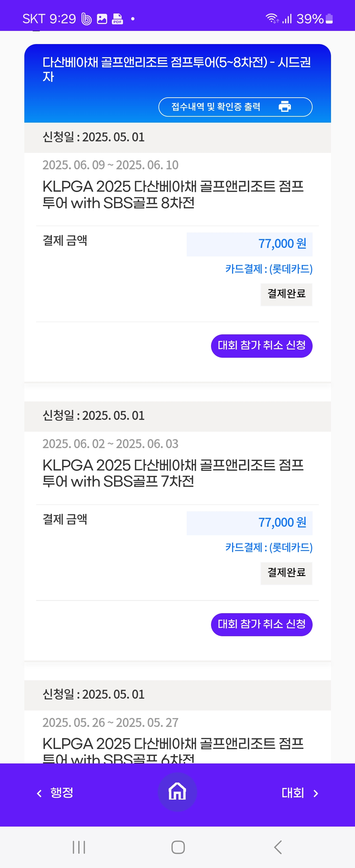This screenshot has width=355, height=868.
Task: Select the 8차전 tournament title
Action: click(x=173, y=195)
